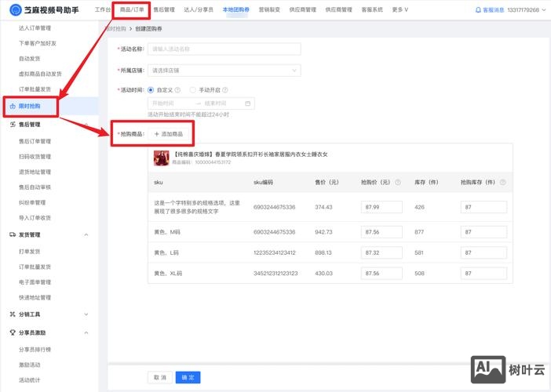Click the 客服消息 bell icon
Viewport: 551px width, 392px height.
478,10
